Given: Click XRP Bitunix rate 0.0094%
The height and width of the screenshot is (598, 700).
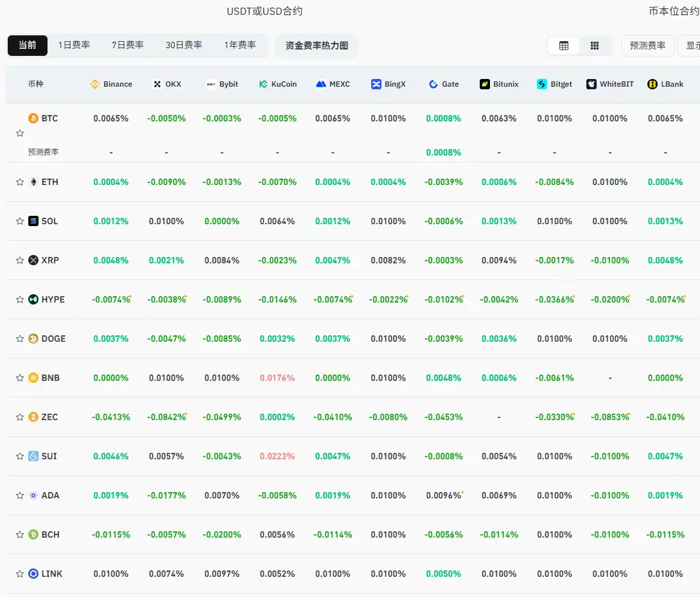Looking at the screenshot, I should pyautogui.click(x=498, y=260).
